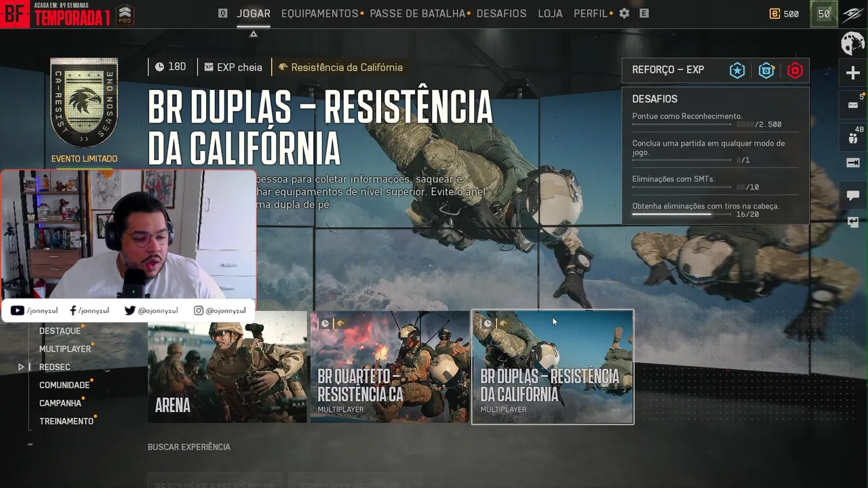Click the headshot eliminations progress bar
This screenshot has width=868, height=488.
682,214
